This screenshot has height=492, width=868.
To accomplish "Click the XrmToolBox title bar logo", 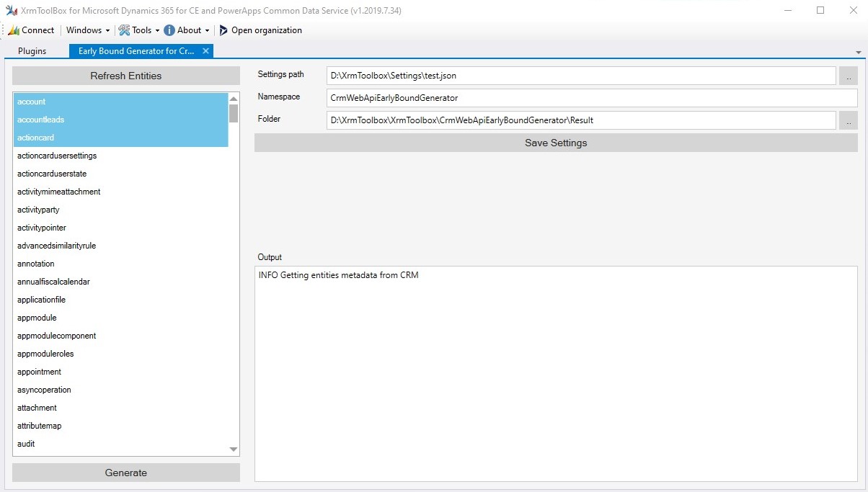I will pos(12,10).
